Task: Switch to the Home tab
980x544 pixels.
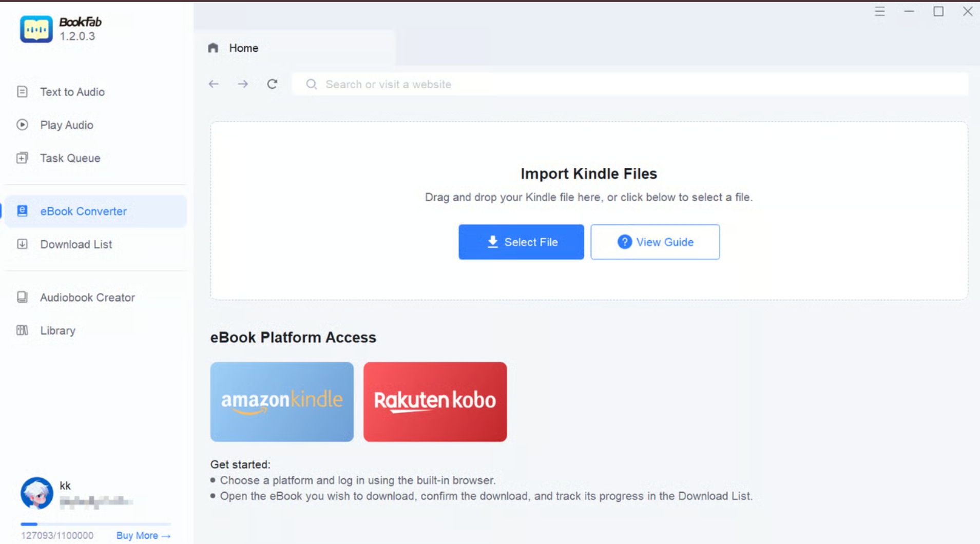Action: pos(243,48)
